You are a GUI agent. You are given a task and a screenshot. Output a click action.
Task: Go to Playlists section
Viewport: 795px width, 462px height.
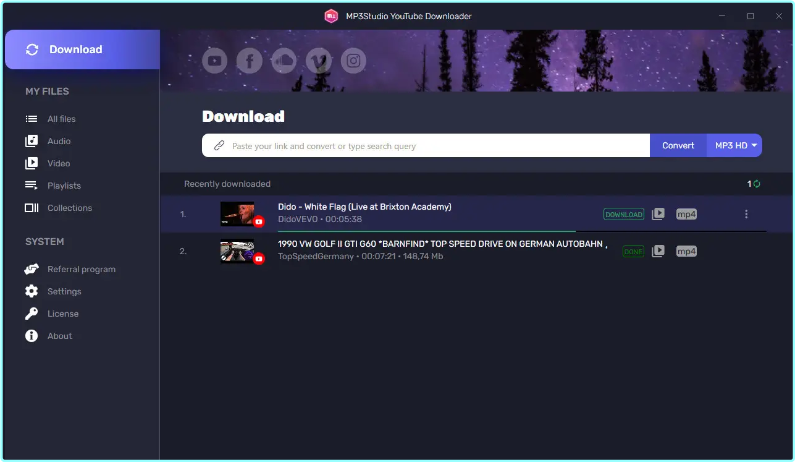click(x=64, y=186)
